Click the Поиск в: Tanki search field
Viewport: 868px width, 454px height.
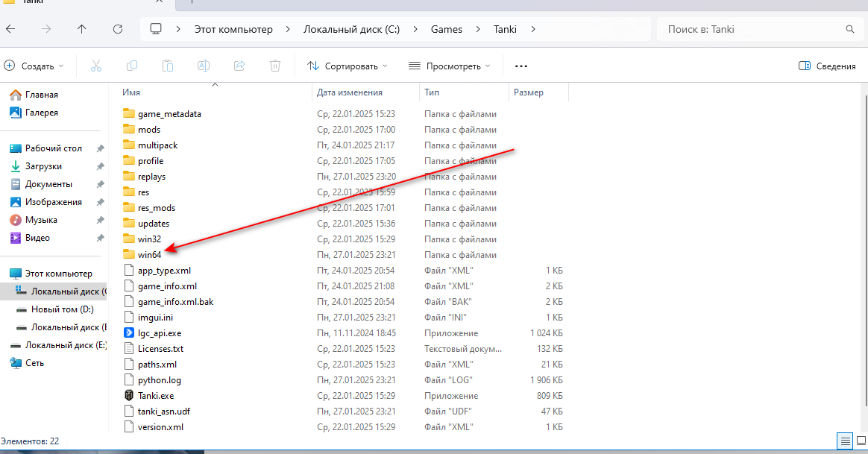(753, 29)
